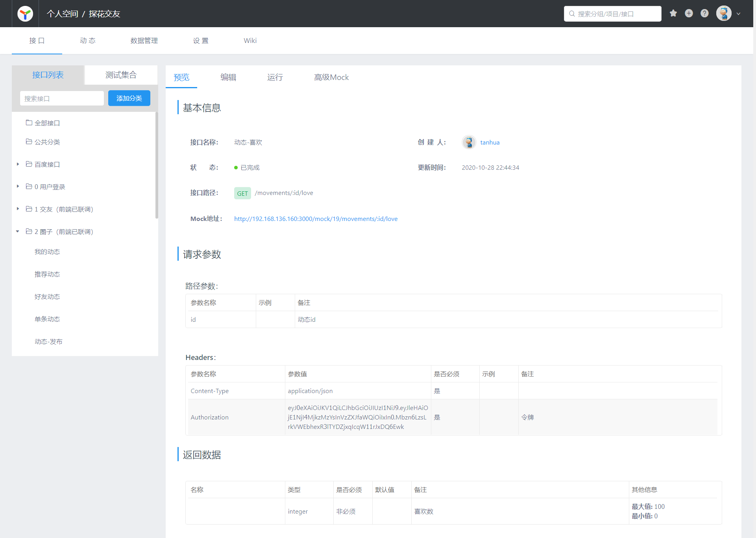
Task: Open the favorites star icon
Action: coord(673,13)
